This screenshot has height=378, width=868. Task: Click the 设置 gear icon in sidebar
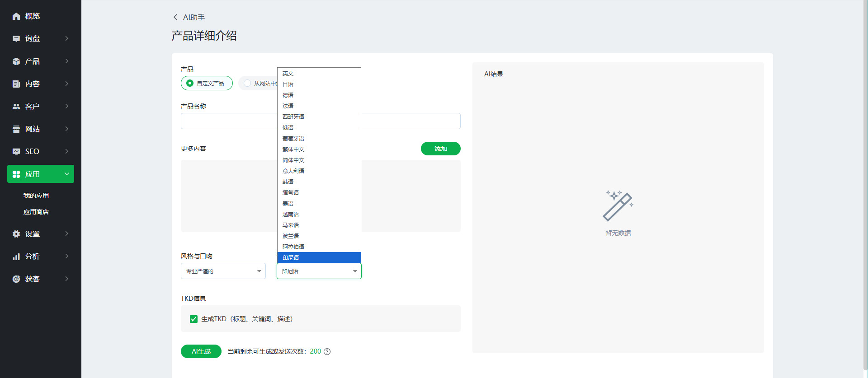tap(16, 234)
